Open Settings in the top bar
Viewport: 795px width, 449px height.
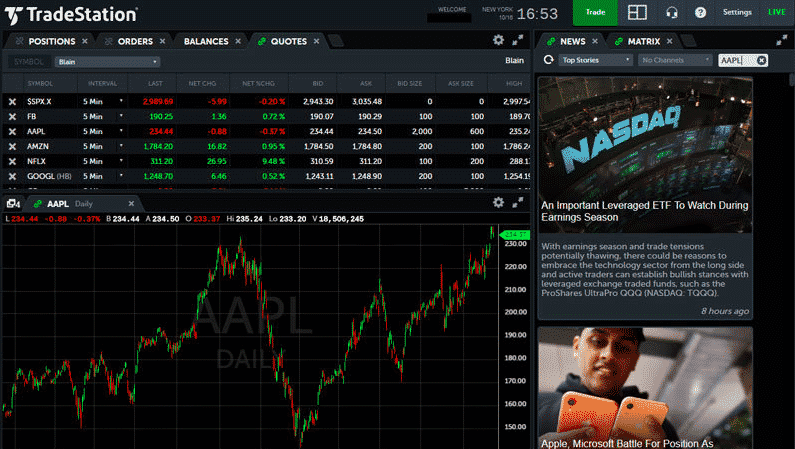737,12
